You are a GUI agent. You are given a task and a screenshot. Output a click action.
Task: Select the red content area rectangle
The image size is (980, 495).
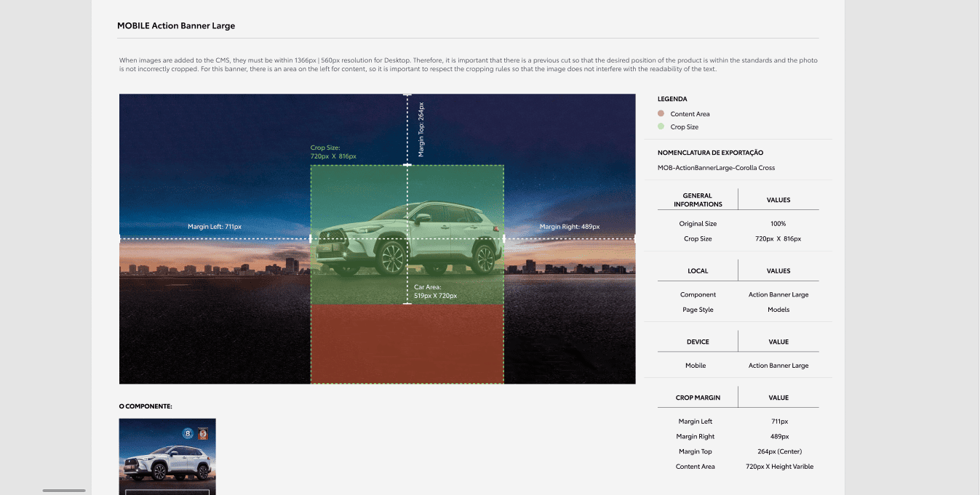407,343
